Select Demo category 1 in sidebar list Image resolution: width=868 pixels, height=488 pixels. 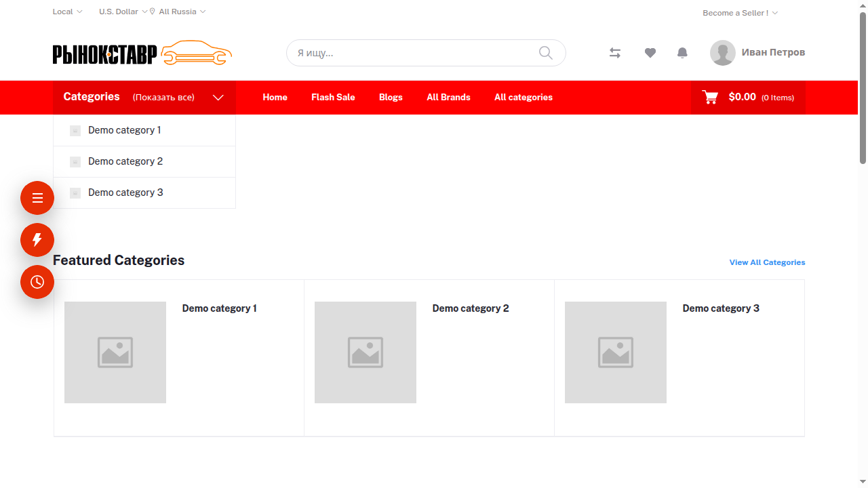point(144,130)
